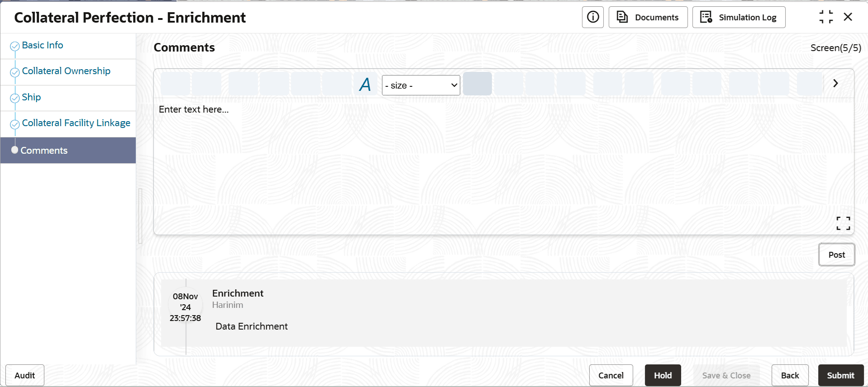Click the sidebar collapse handle divider

point(140,216)
